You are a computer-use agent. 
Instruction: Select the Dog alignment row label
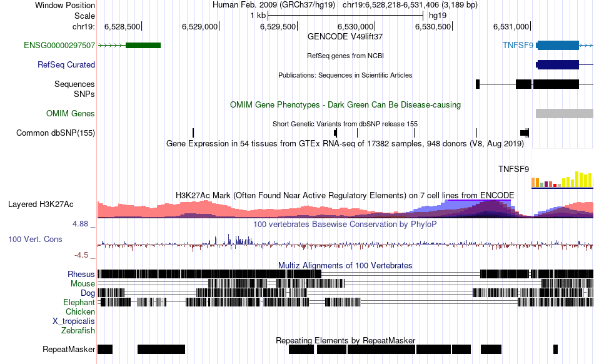(x=88, y=293)
